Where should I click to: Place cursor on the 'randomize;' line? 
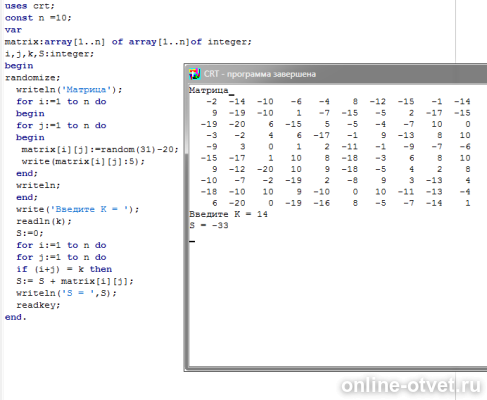[32, 78]
